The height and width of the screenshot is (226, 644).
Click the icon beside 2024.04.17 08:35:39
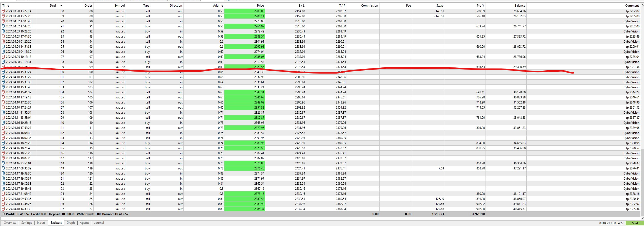click(x=3, y=168)
